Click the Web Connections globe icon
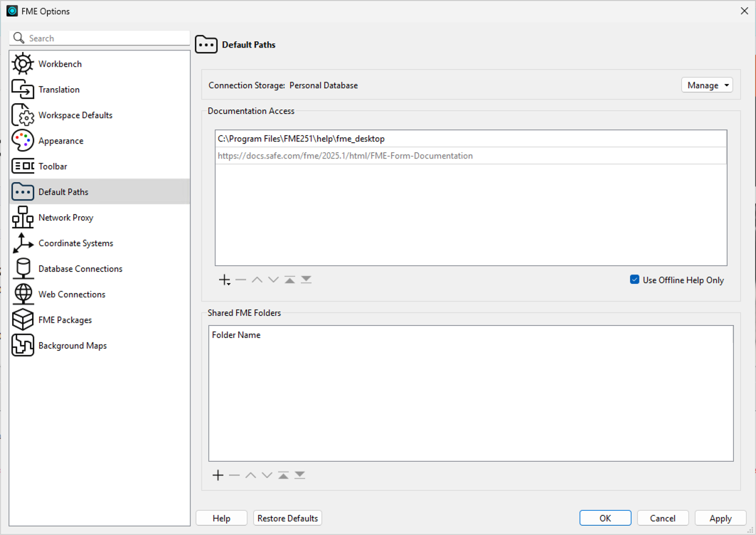 pos(23,294)
